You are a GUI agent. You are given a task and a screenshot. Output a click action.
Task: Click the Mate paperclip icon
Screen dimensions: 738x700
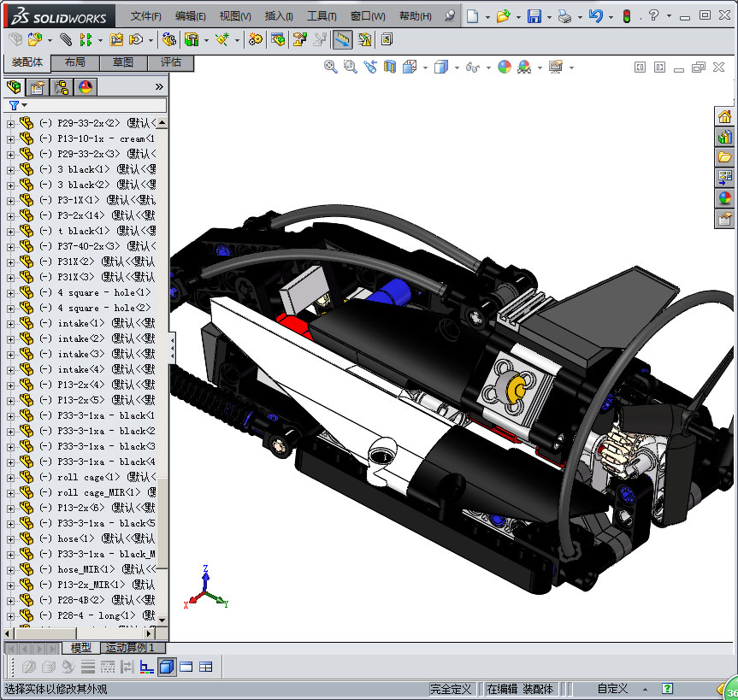(x=66, y=39)
